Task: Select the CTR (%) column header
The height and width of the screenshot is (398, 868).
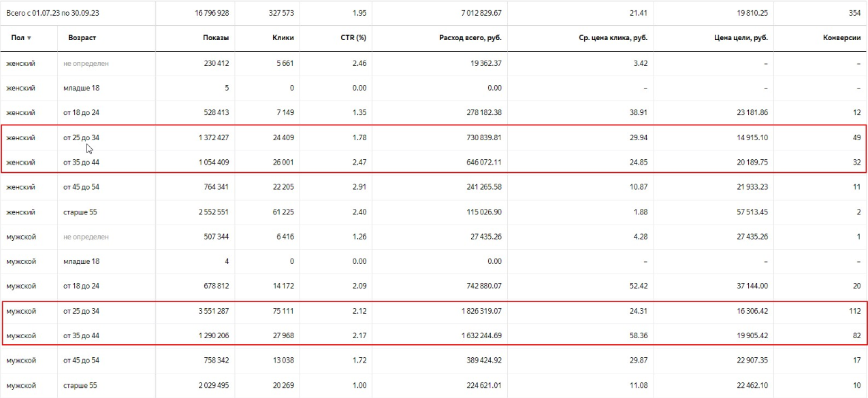Action: pyautogui.click(x=353, y=37)
